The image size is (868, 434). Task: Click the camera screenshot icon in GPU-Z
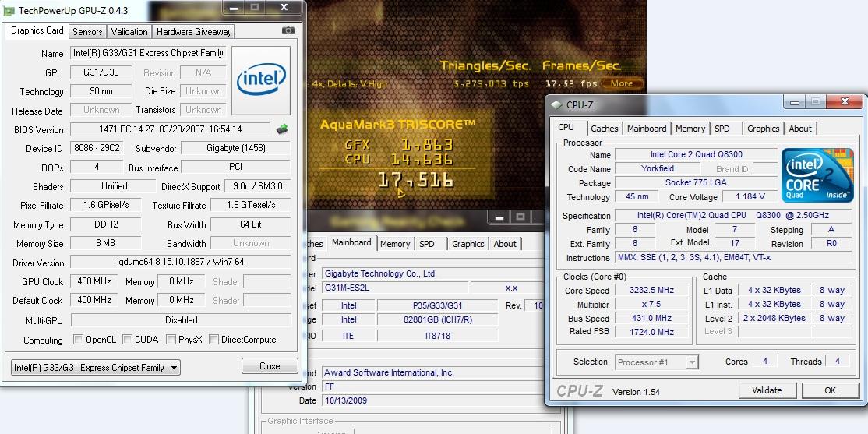coord(288,30)
